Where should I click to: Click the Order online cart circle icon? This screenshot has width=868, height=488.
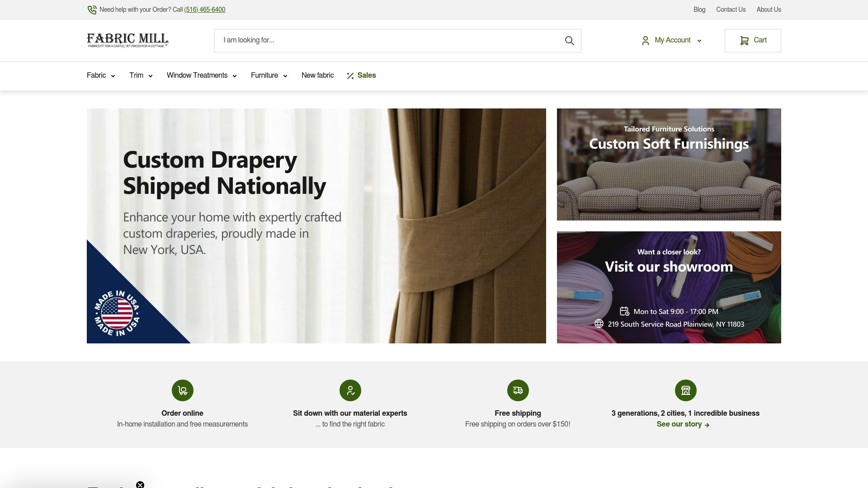183,390
